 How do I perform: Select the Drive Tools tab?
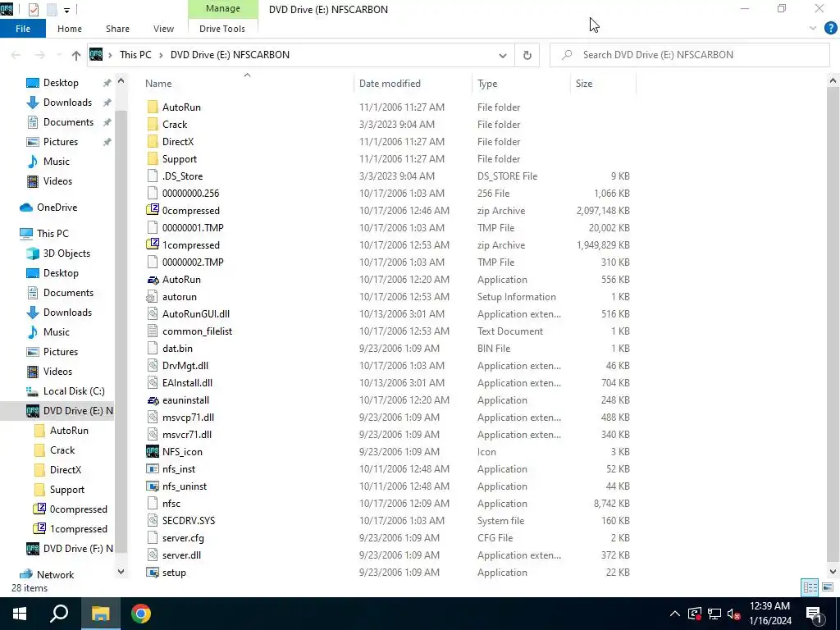tap(222, 29)
